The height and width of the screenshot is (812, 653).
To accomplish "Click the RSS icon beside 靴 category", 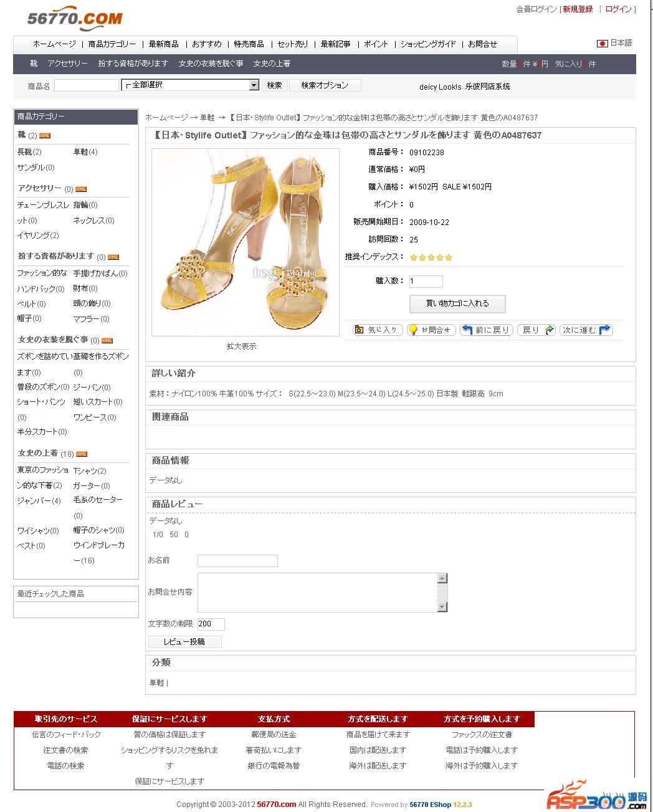I will tap(45, 135).
